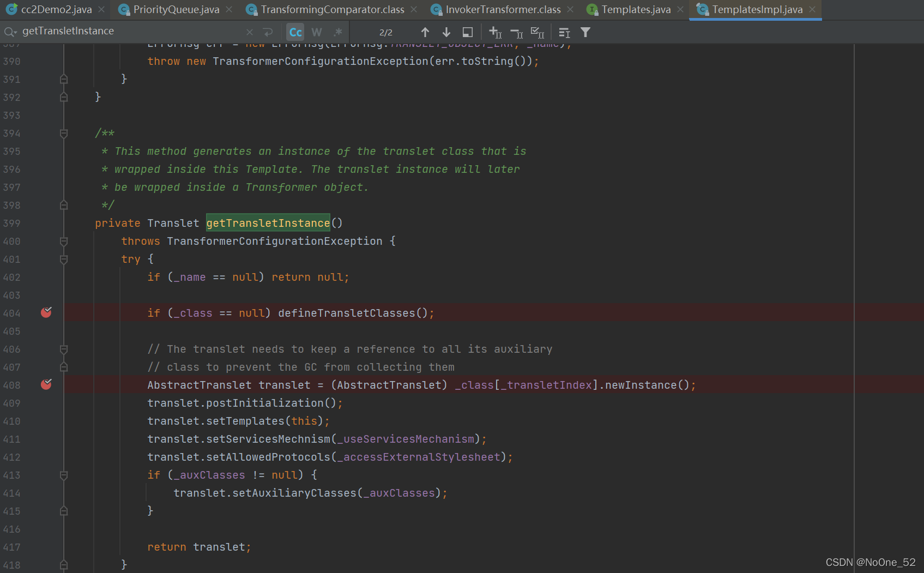Image resolution: width=924 pixels, height=573 pixels.
Task: Open the PriorityQueue.java tab
Action: 176,9
